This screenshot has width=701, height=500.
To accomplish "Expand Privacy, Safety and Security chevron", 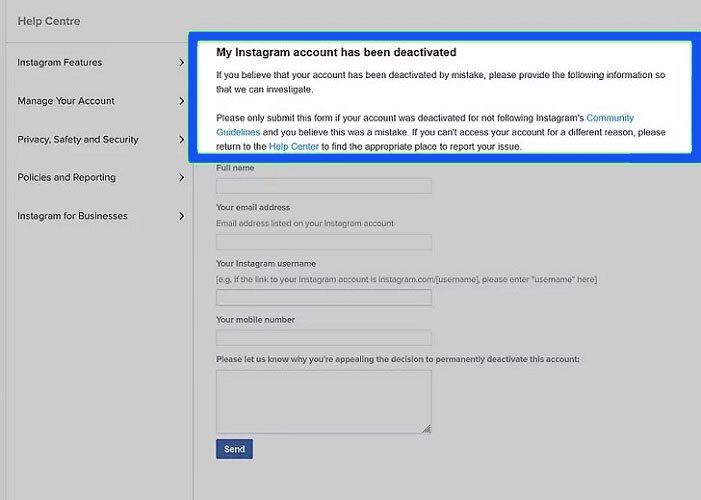I will 181,139.
